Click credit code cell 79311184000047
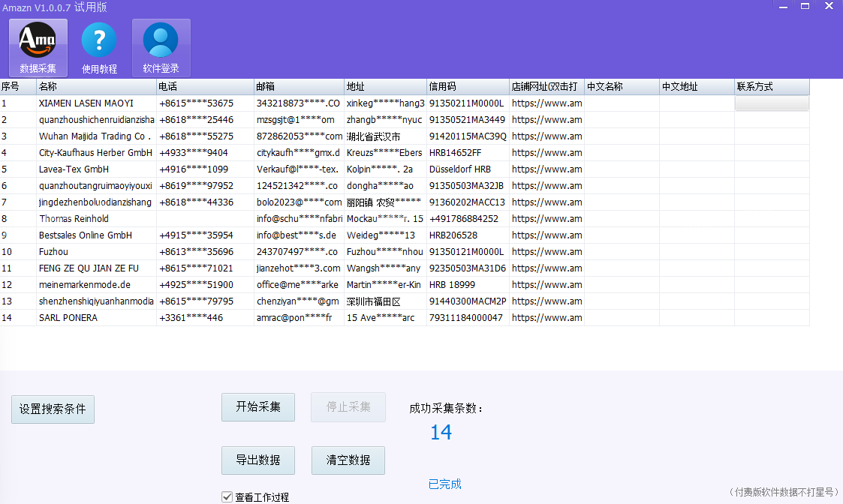Image resolution: width=843 pixels, height=504 pixels. tap(468, 318)
